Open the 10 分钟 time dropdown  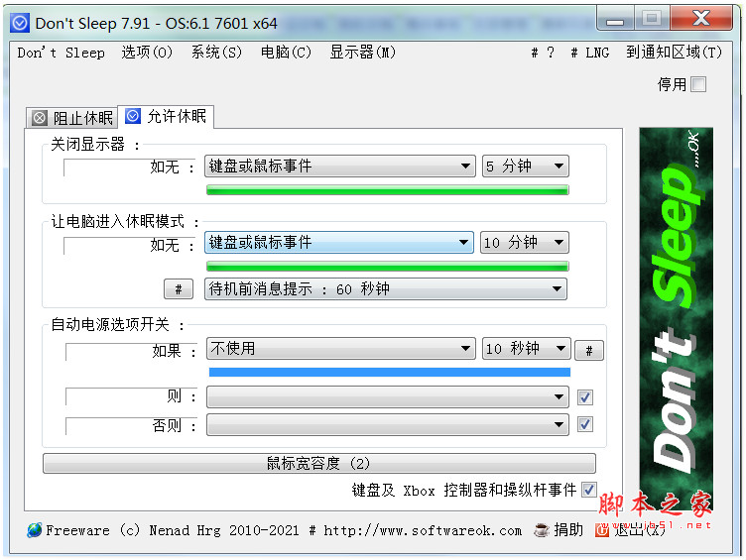pyautogui.click(x=525, y=242)
